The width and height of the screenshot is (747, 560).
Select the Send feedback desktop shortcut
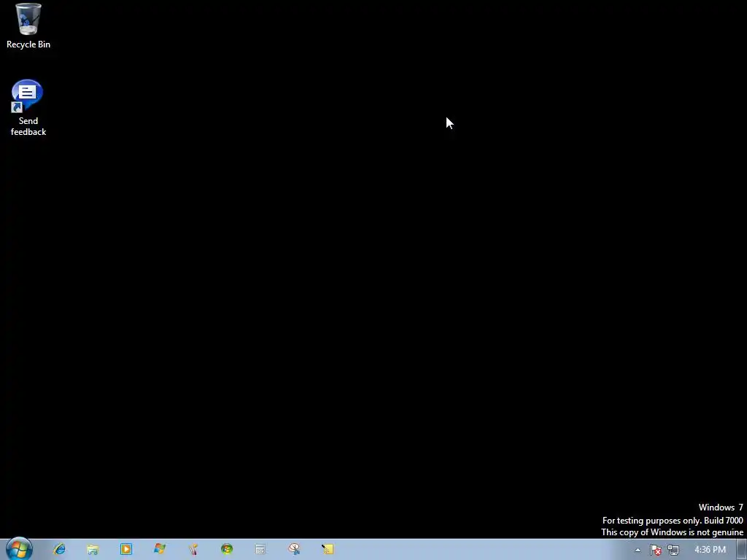28,108
